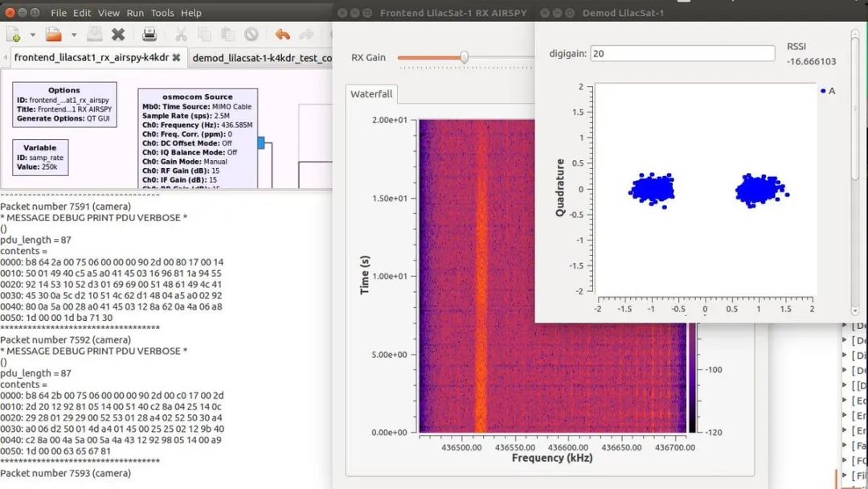The image size is (868, 489).
Task: Switch to demod_lilacsat-1-k4kdr_test tab
Action: (x=262, y=58)
